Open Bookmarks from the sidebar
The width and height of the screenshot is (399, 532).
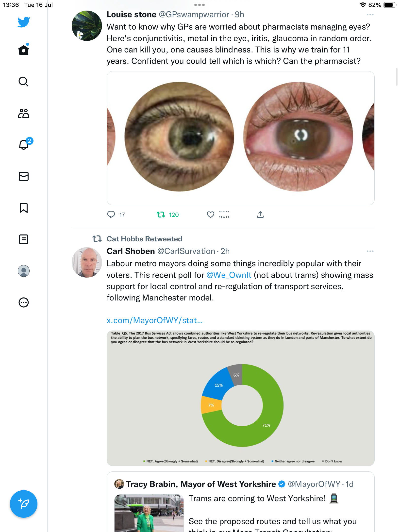point(24,208)
